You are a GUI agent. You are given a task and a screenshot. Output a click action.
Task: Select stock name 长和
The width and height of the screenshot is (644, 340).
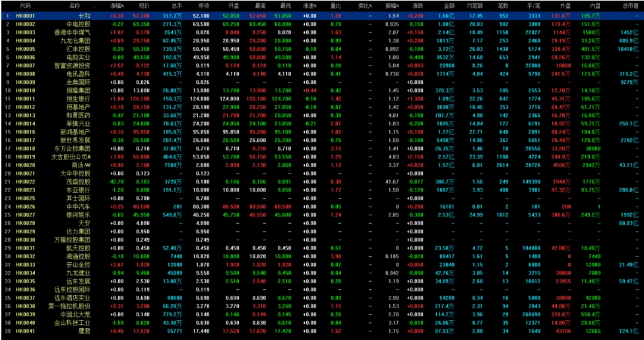click(84, 16)
